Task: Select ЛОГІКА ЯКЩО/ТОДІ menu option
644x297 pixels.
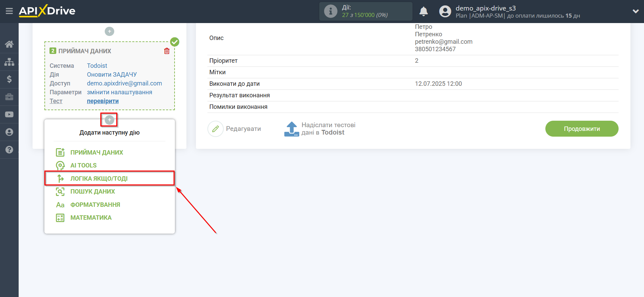Action: (x=109, y=178)
